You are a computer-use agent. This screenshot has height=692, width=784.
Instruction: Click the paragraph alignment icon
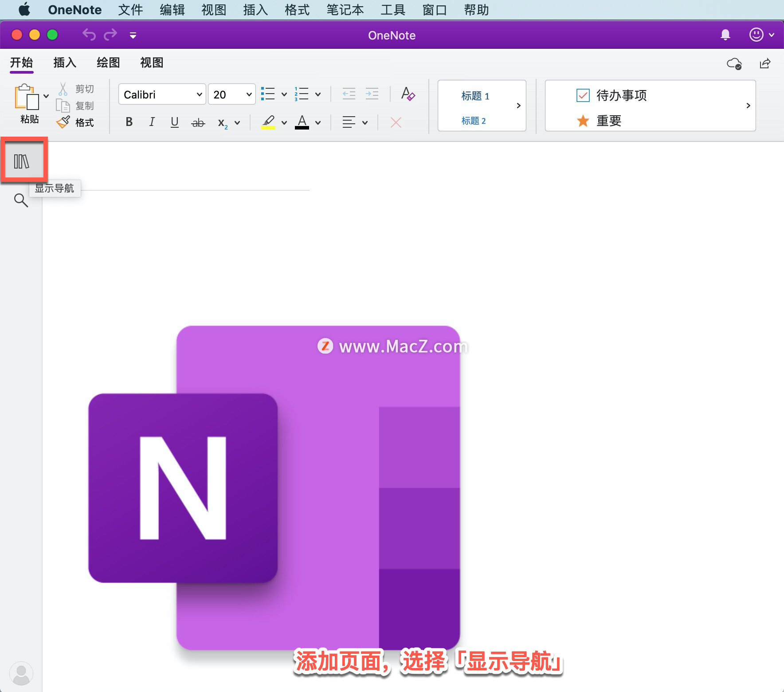(x=349, y=122)
